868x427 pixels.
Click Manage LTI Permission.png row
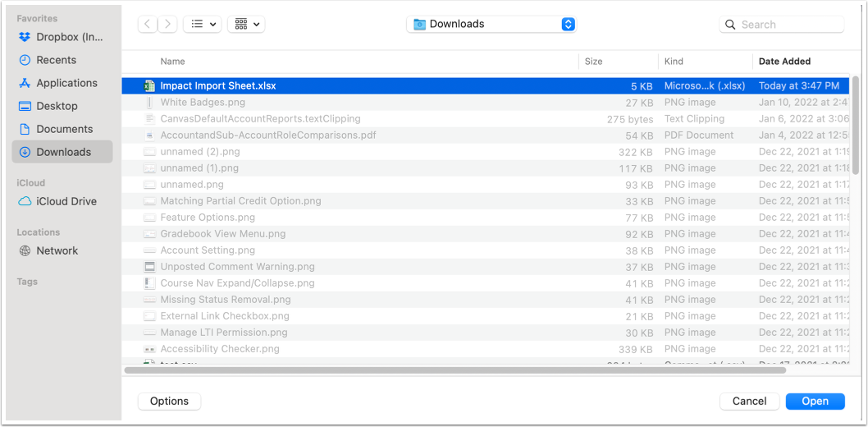[x=486, y=333]
